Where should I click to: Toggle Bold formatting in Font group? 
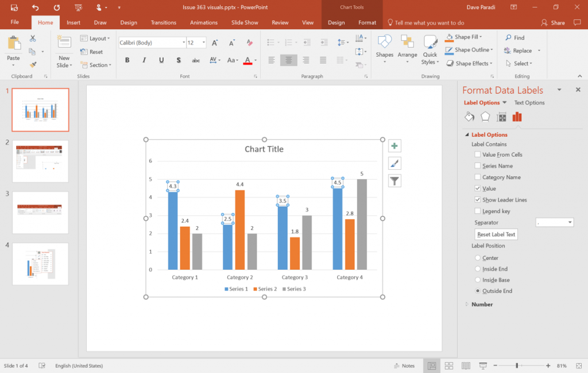click(x=127, y=60)
